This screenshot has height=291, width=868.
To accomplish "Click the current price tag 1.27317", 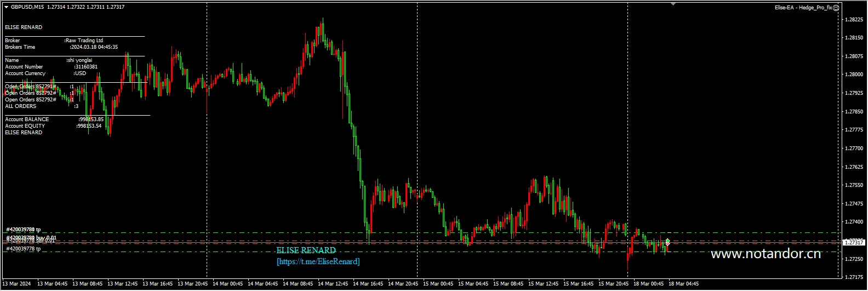I will 853,242.
